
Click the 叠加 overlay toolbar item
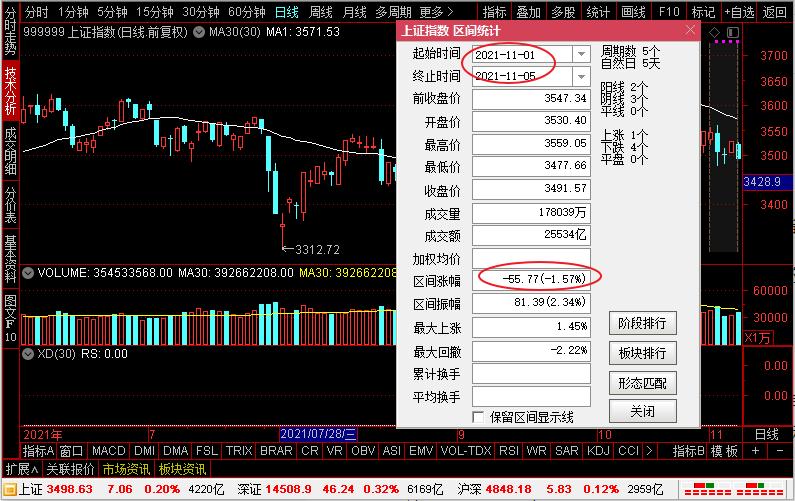528,11
